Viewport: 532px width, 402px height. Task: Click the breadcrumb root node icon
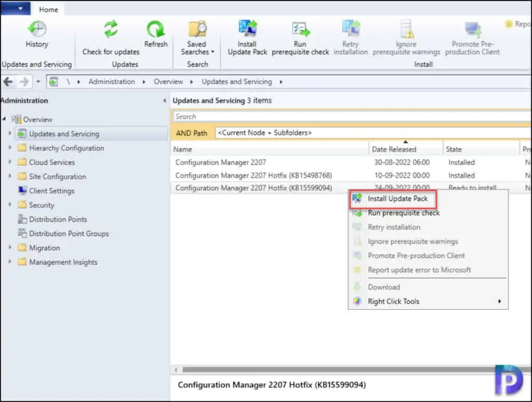click(x=54, y=82)
